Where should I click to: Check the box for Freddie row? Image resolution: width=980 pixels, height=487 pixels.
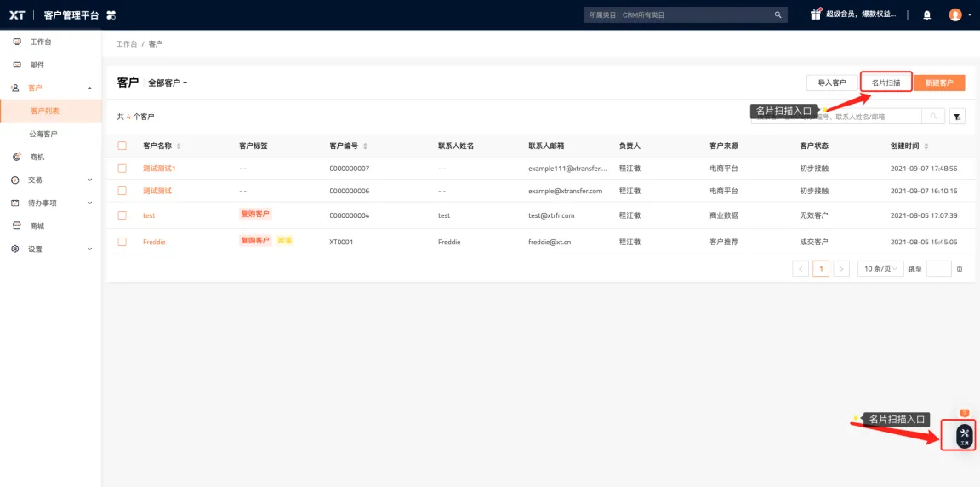coord(122,242)
